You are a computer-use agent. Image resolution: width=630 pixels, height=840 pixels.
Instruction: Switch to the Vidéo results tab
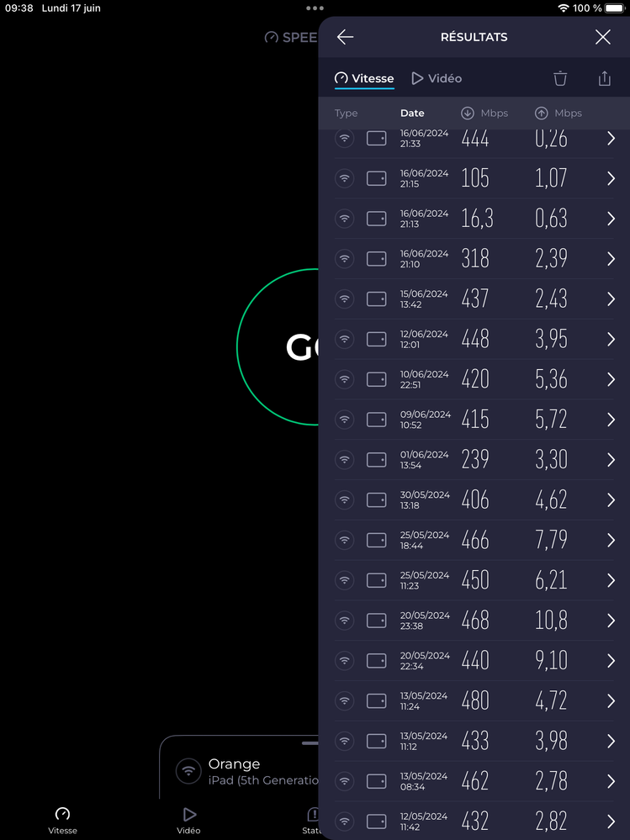[x=437, y=78]
